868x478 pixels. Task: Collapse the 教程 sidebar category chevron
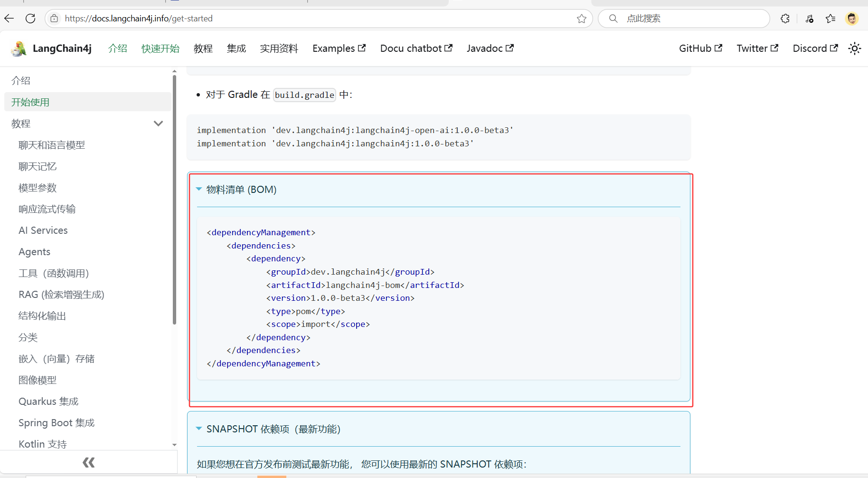(x=158, y=124)
